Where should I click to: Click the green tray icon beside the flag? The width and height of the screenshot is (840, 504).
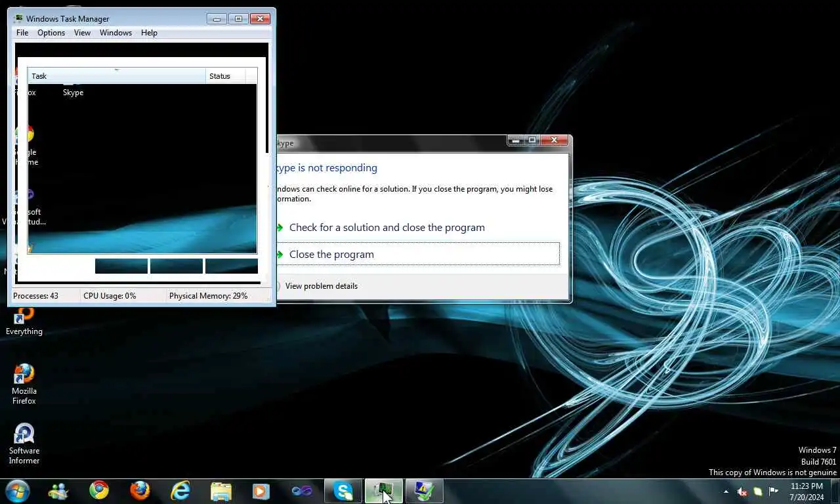point(758,492)
